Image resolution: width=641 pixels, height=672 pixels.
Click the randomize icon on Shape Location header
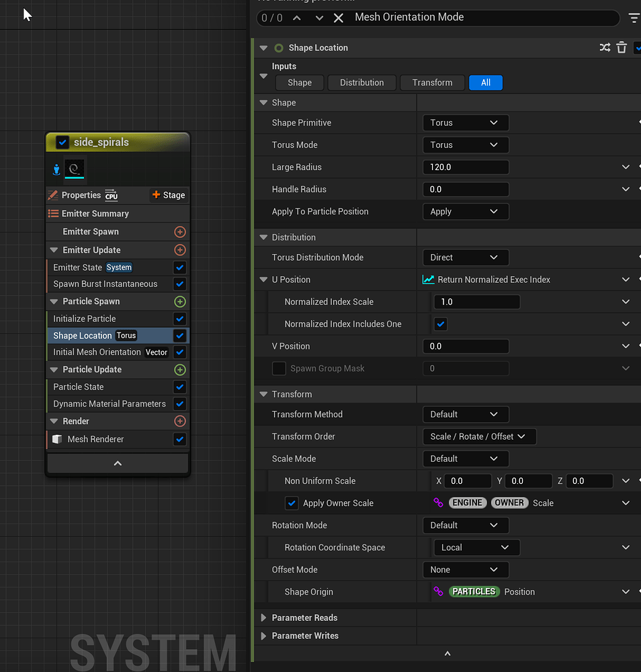pos(605,48)
